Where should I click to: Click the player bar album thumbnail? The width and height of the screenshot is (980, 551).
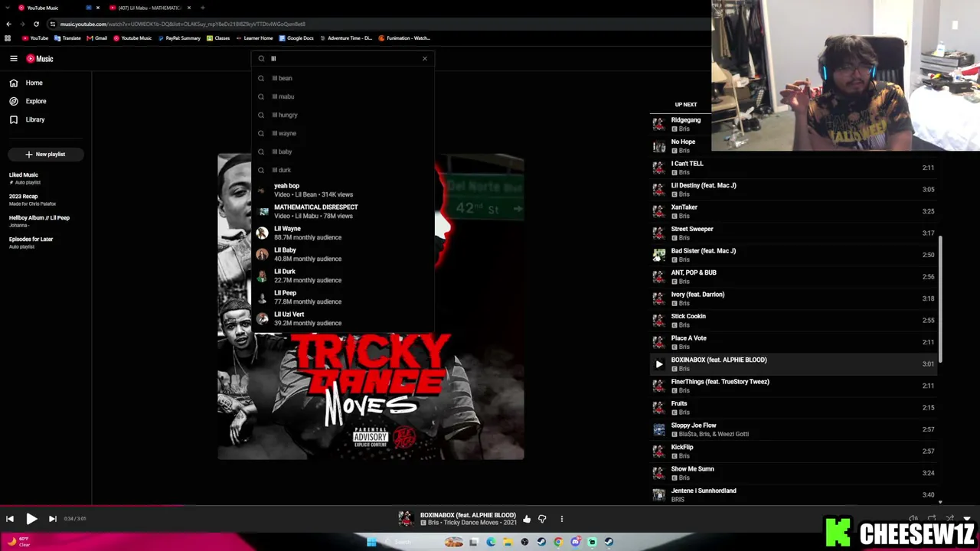[x=405, y=519]
